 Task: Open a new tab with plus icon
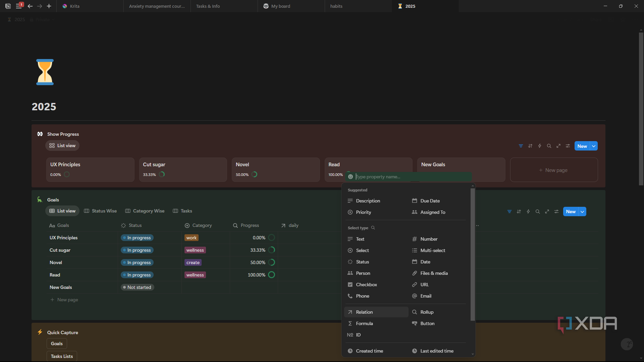click(x=49, y=6)
